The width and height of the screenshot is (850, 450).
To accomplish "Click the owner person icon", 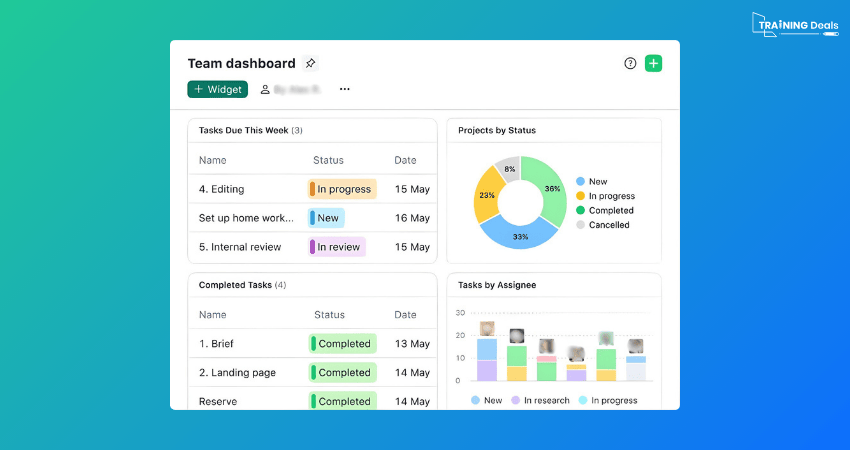I will point(265,89).
